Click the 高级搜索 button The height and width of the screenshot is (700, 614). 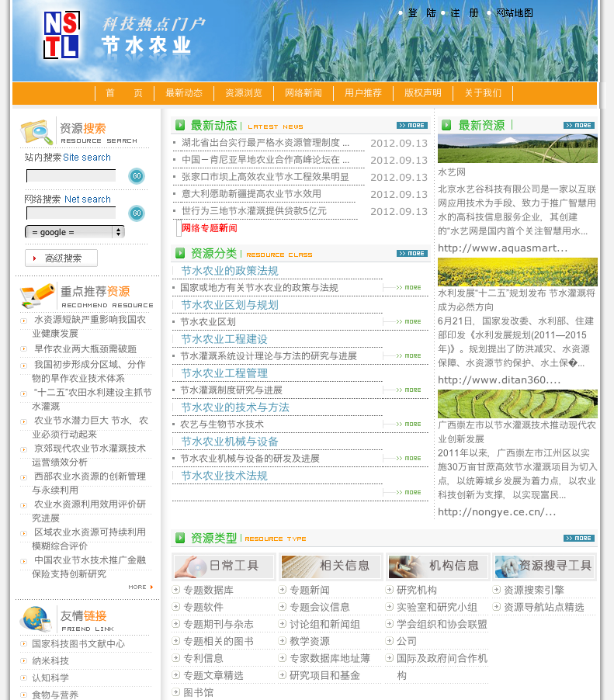62,258
